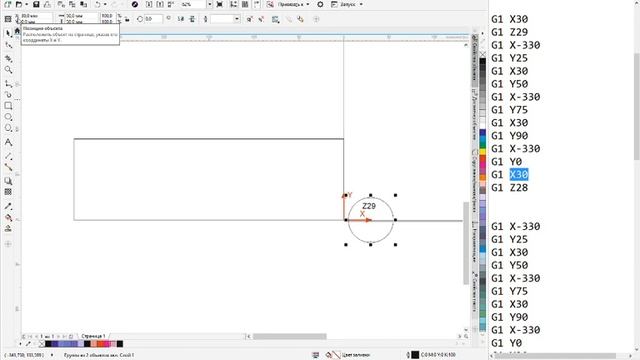Click the object X position field

pyautogui.click(x=36, y=16)
